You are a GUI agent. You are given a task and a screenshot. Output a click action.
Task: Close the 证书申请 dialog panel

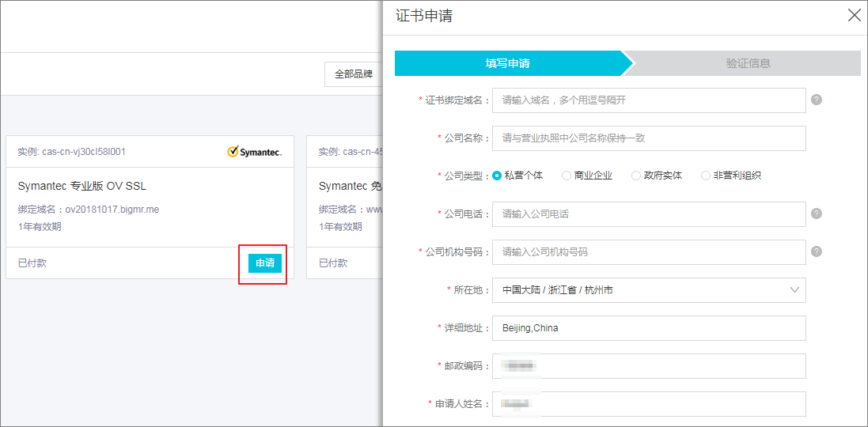tap(854, 16)
